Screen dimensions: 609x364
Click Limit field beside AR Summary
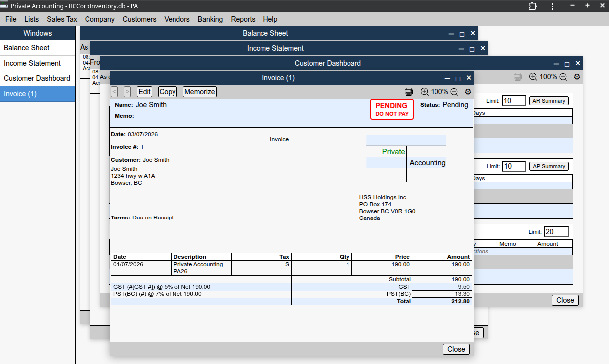[514, 101]
